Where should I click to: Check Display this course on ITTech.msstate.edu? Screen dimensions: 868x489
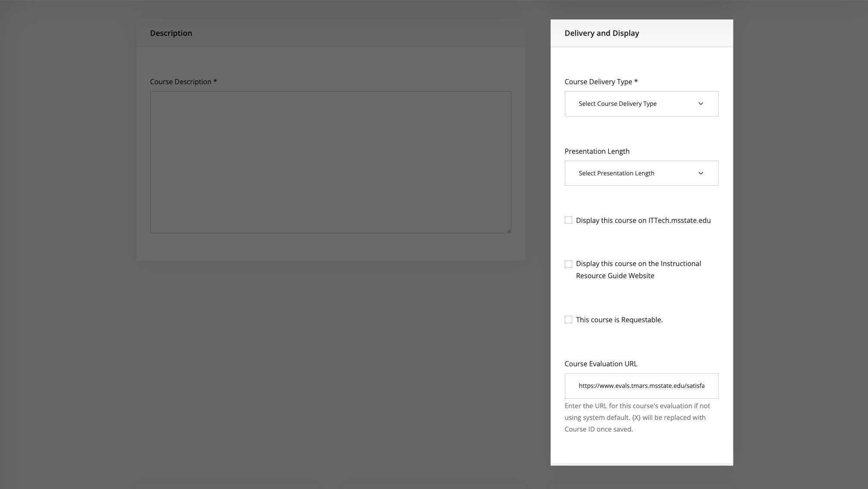pos(568,220)
